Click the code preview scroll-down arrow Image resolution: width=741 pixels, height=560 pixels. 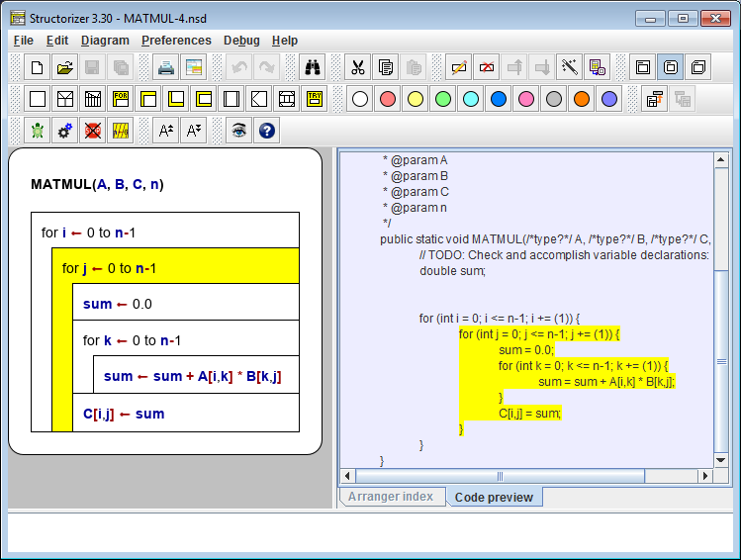pos(720,460)
